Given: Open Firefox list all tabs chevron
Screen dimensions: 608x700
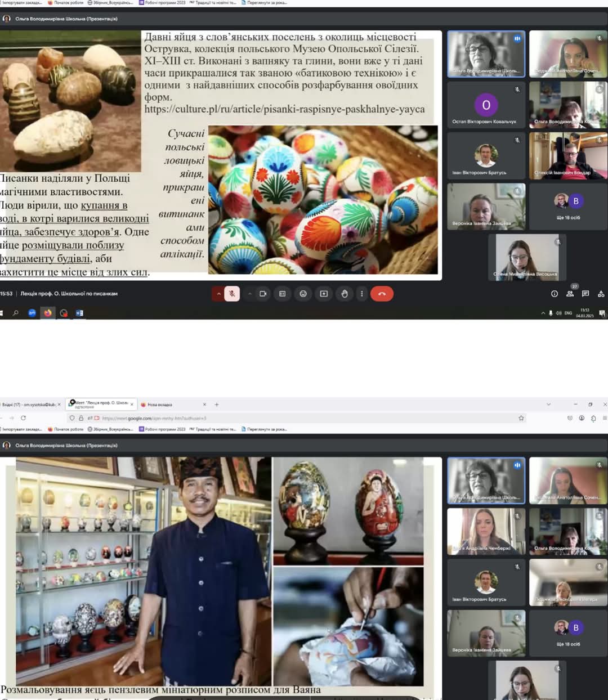Looking at the screenshot, I should (x=548, y=404).
